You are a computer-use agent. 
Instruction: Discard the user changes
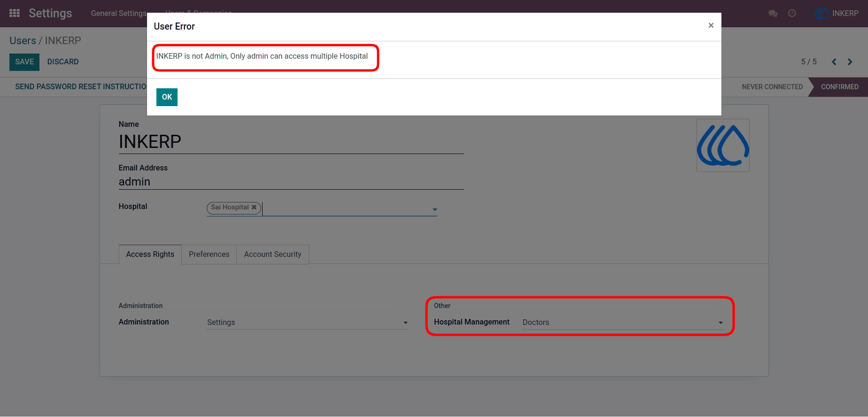click(63, 62)
